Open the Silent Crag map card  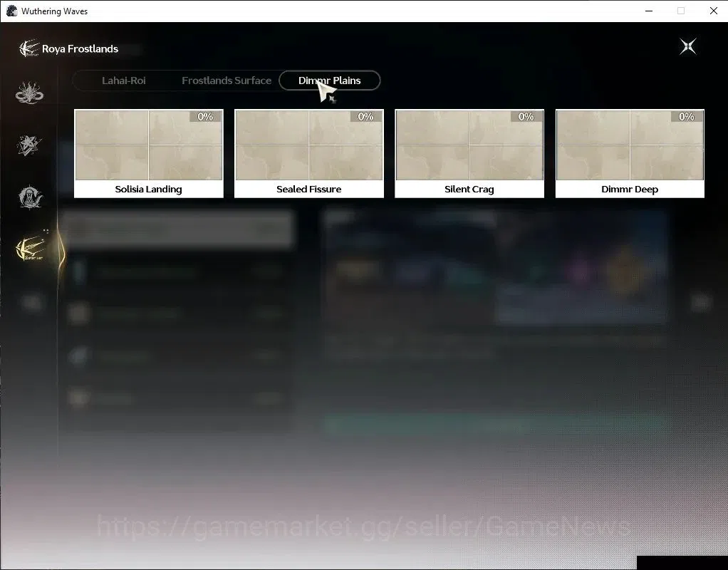click(469, 154)
